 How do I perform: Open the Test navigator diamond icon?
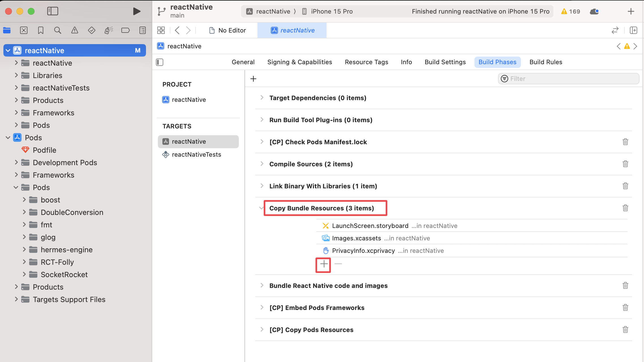click(92, 30)
